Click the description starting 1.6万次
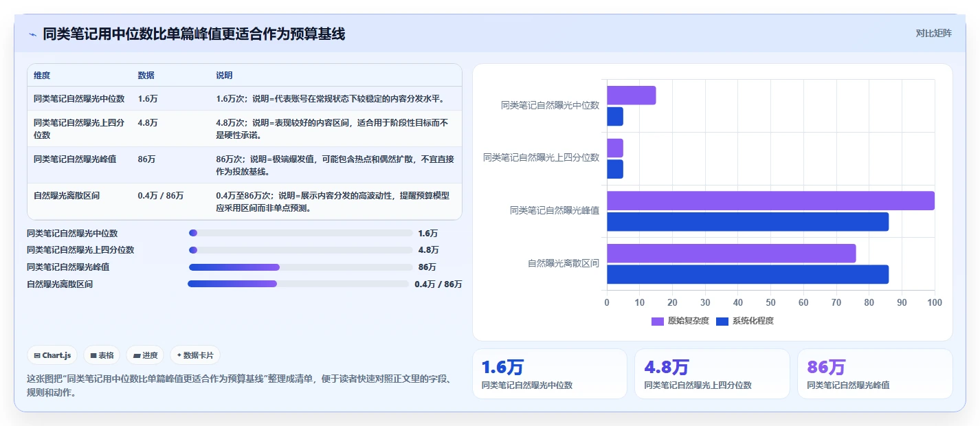 331,99
